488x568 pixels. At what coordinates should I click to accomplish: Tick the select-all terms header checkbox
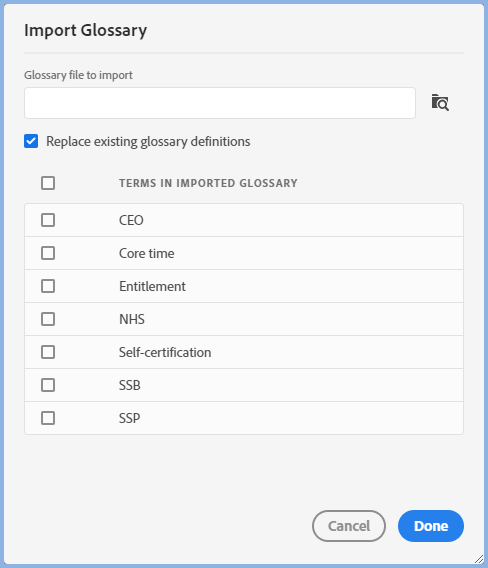tap(48, 183)
